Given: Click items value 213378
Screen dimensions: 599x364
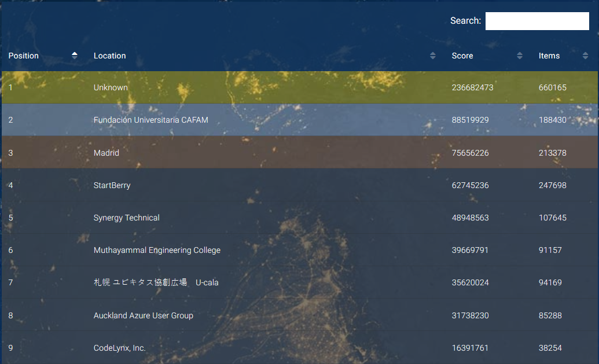Looking at the screenshot, I should (552, 153).
